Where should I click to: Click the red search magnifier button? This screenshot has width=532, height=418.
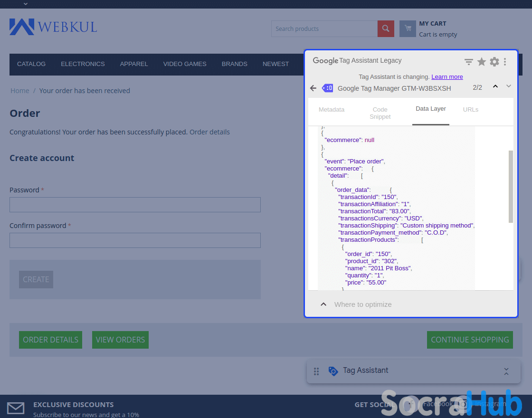[x=386, y=28]
